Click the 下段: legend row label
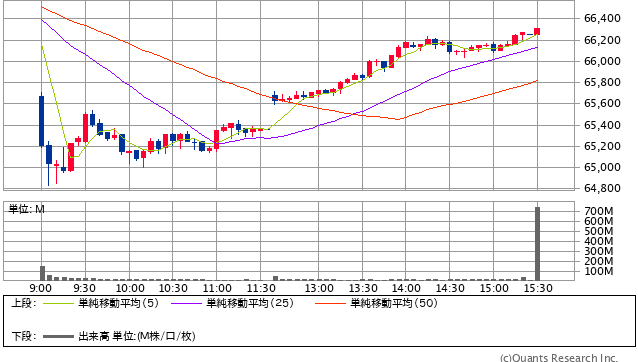 coord(24,336)
